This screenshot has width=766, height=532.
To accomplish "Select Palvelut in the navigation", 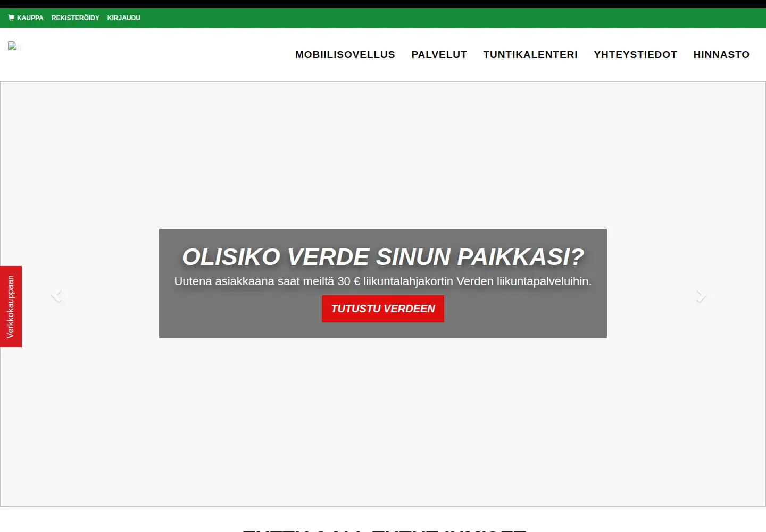I will pyautogui.click(x=439, y=54).
